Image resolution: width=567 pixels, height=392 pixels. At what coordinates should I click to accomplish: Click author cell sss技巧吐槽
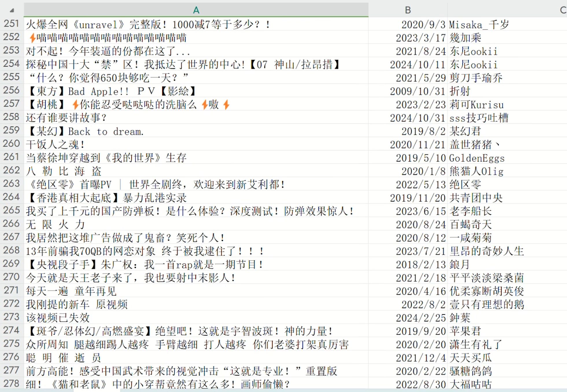click(507, 117)
